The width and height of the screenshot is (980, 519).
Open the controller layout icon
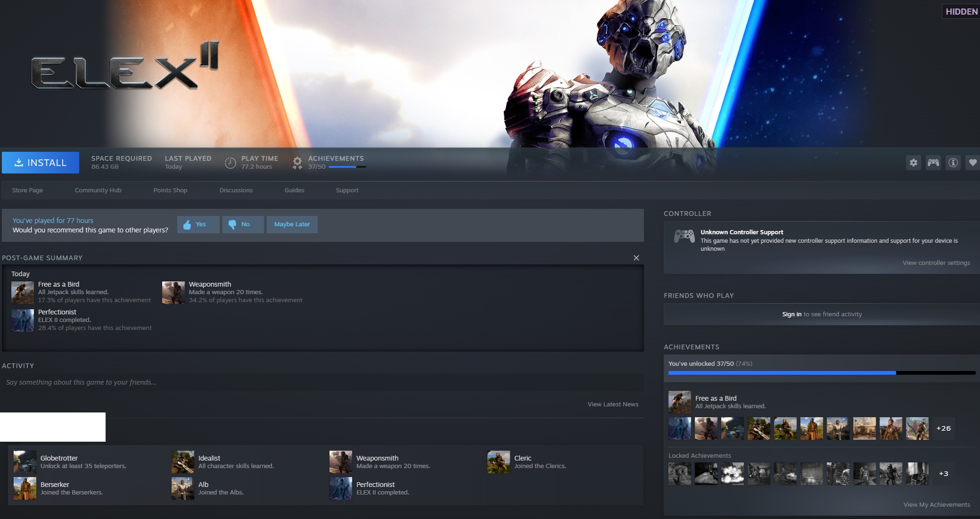[x=933, y=163]
